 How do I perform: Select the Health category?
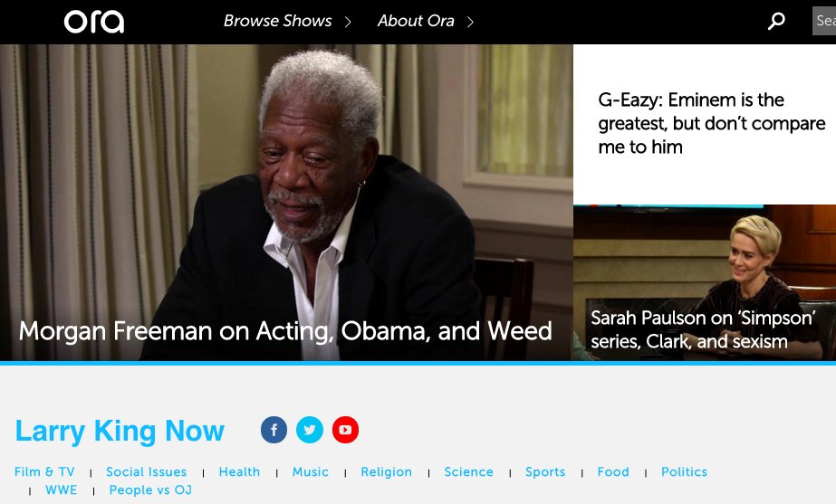239,472
